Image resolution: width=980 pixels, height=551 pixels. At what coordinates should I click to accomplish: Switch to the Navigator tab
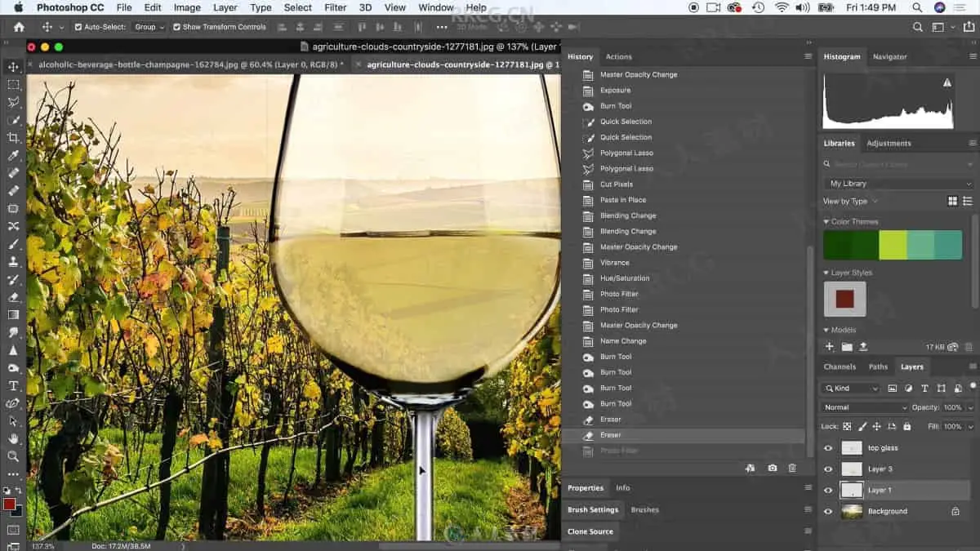tap(889, 57)
